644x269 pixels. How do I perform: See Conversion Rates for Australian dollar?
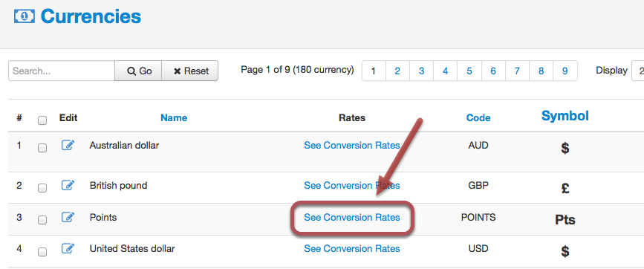pyautogui.click(x=352, y=146)
